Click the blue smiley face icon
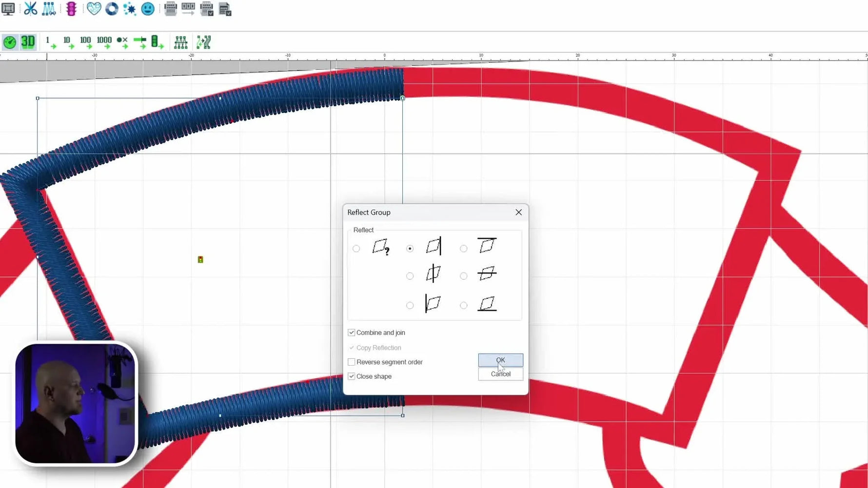Viewport: 868px width, 488px height. (x=148, y=9)
